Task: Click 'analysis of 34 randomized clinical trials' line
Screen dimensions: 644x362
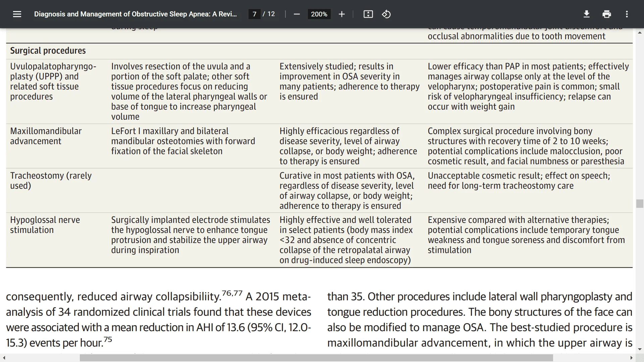Action: [x=158, y=312]
